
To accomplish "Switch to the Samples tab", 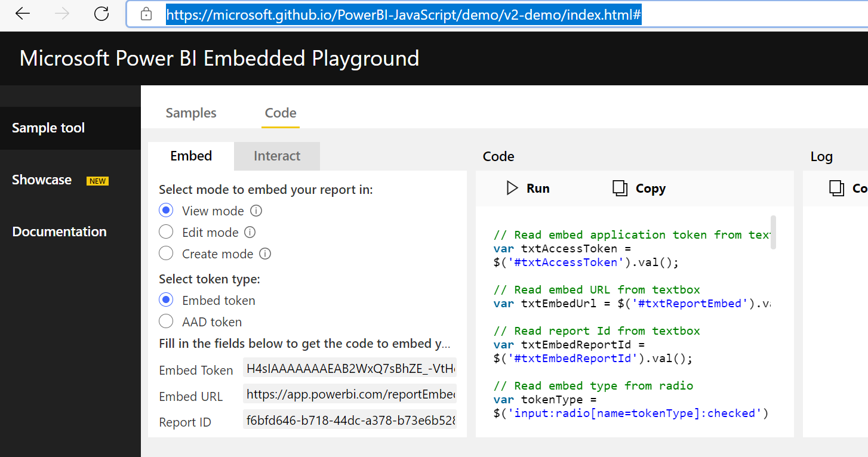I will pos(191,113).
